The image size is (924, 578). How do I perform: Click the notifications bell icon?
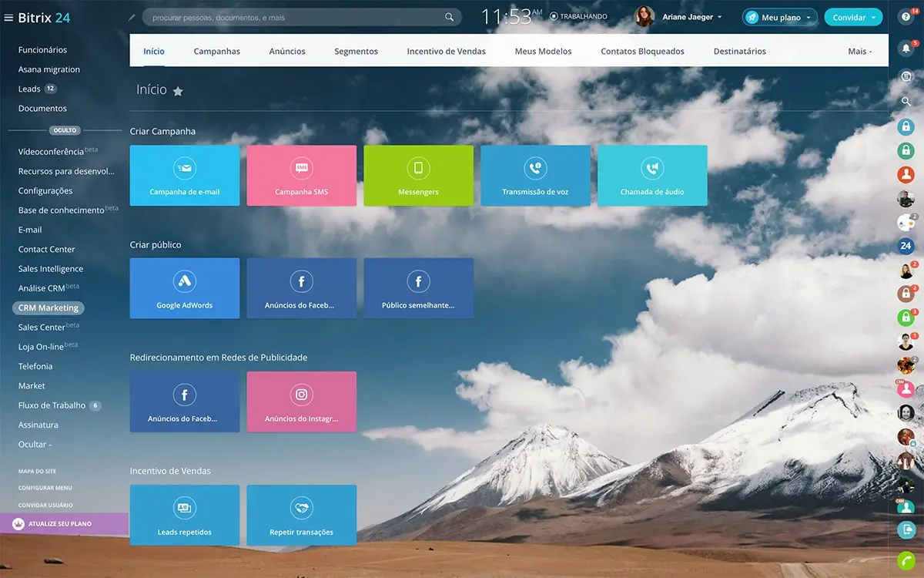[x=906, y=48]
